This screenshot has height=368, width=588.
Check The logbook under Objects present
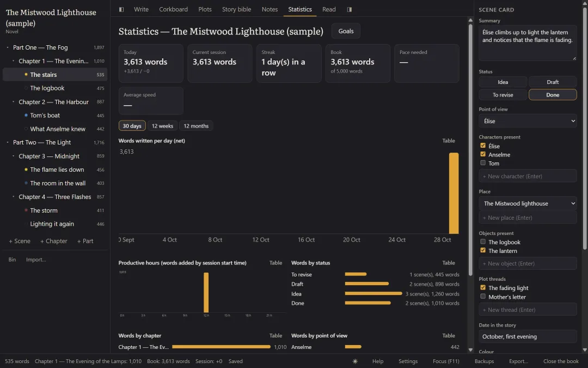483,242
